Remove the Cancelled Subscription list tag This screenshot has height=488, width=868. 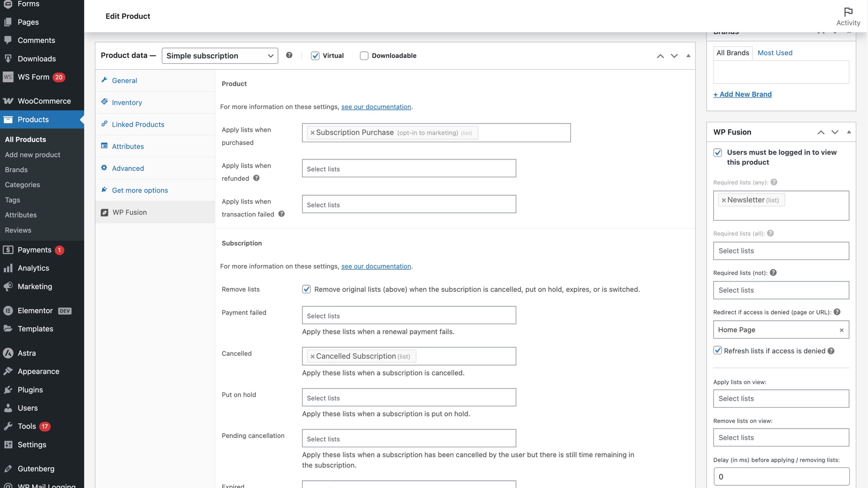coord(312,357)
